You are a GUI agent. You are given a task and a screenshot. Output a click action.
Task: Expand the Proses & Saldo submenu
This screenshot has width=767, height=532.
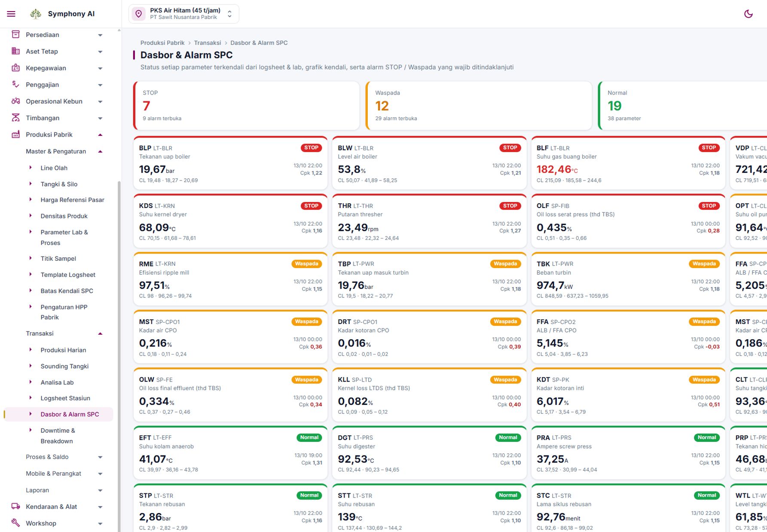point(100,457)
